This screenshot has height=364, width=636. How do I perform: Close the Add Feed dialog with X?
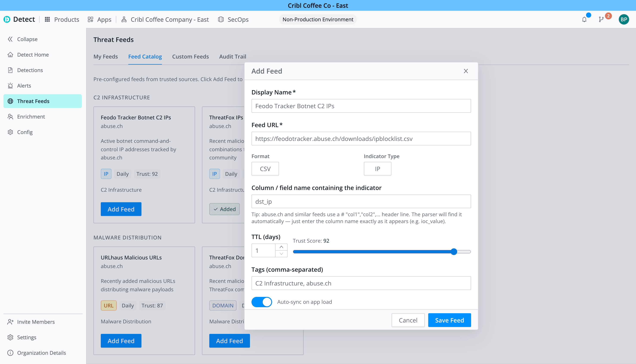(466, 71)
